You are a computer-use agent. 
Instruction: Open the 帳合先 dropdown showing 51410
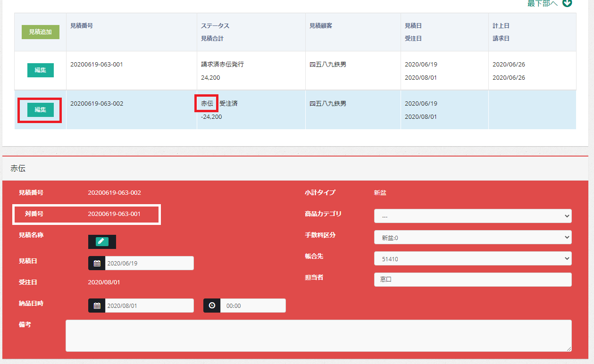click(472, 258)
